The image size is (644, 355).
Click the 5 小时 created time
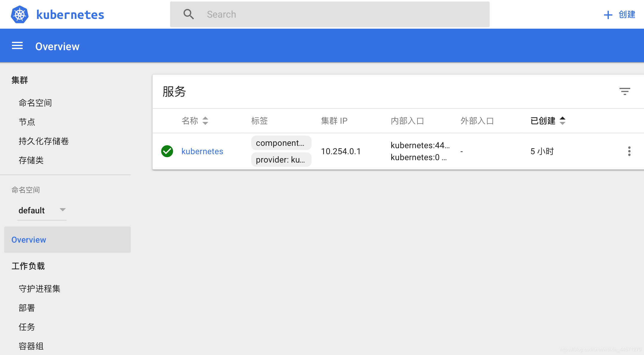[x=542, y=152]
